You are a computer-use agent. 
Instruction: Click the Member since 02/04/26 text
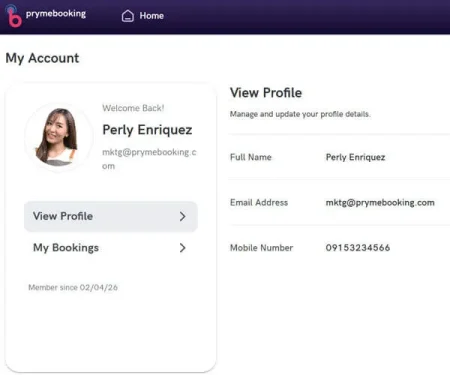(73, 287)
